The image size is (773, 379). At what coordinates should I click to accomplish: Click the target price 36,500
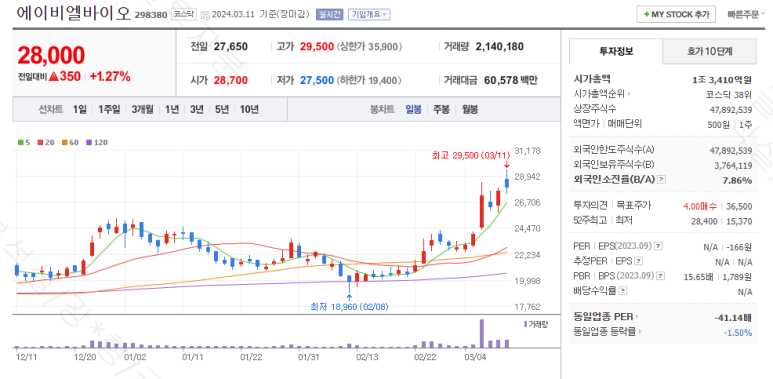click(739, 206)
